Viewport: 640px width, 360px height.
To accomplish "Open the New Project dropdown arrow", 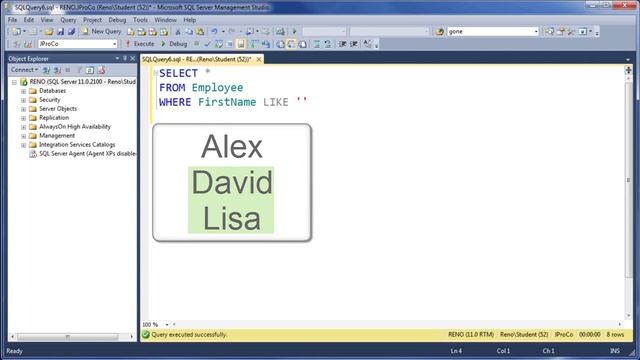I will [x=24, y=31].
